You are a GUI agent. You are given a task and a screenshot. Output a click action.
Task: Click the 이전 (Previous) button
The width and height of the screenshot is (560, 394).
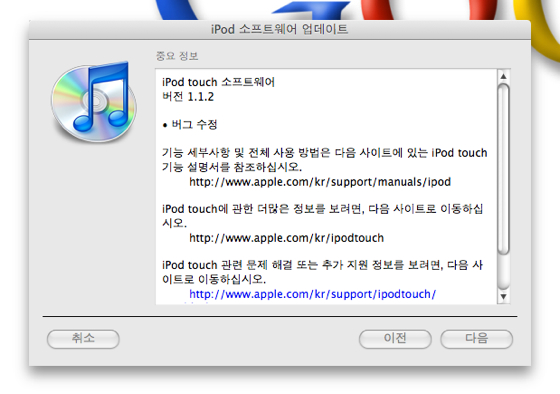point(395,339)
